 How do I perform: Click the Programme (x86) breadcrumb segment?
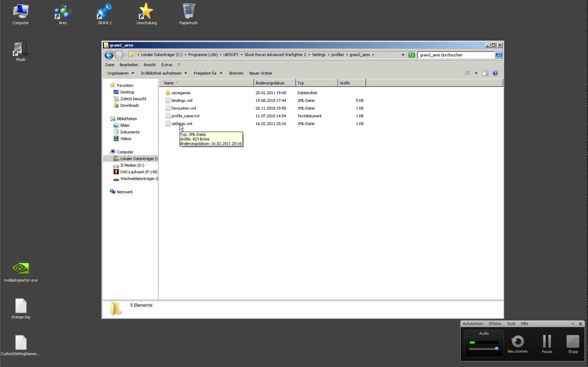[203, 55]
